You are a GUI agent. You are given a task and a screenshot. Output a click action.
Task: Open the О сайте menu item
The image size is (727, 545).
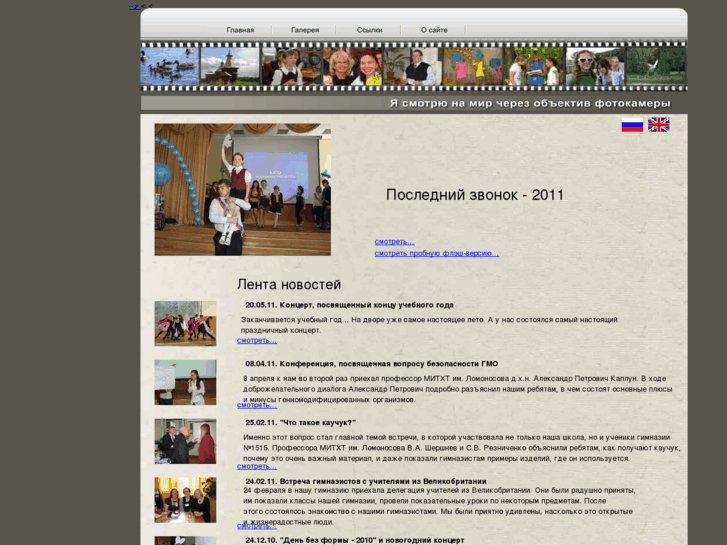434,30
